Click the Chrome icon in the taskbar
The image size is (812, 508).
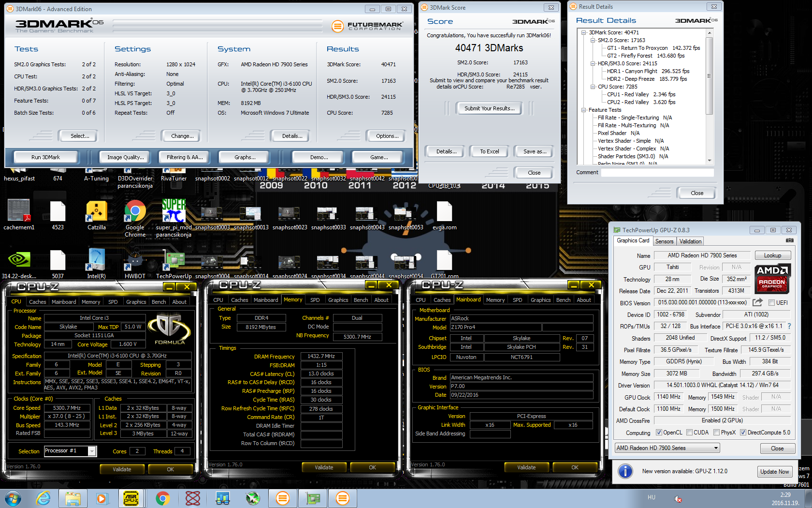(162, 498)
